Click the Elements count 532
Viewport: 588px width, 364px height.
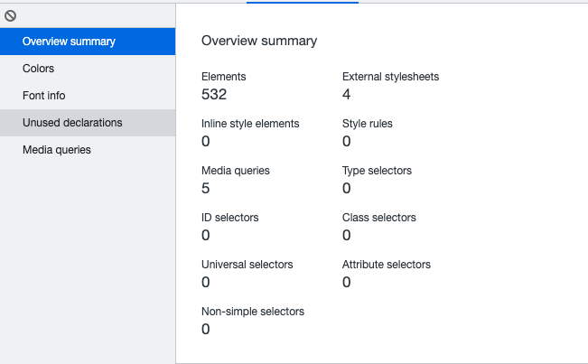214,94
